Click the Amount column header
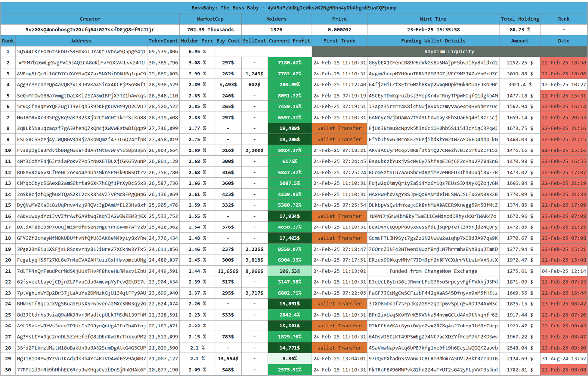The image size is (588, 376). [x=519, y=41]
